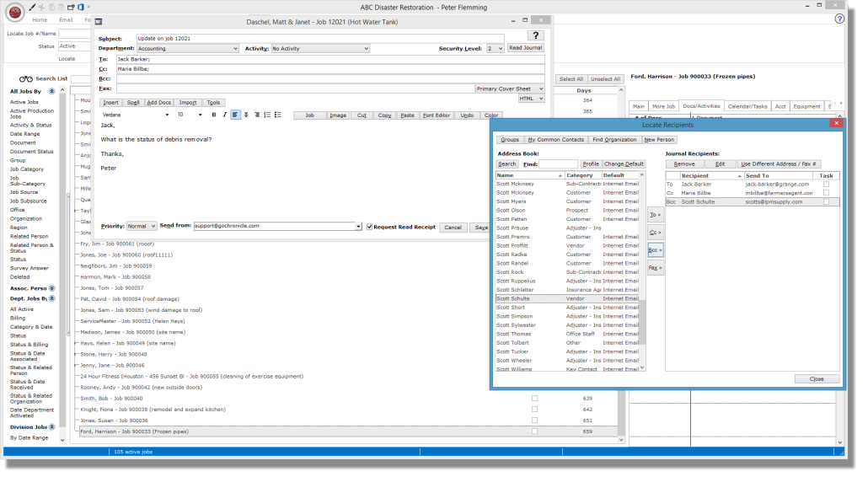Toggle bold formatting in email editor
The height and width of the screenshot is (477, 868).
point(214,115)
